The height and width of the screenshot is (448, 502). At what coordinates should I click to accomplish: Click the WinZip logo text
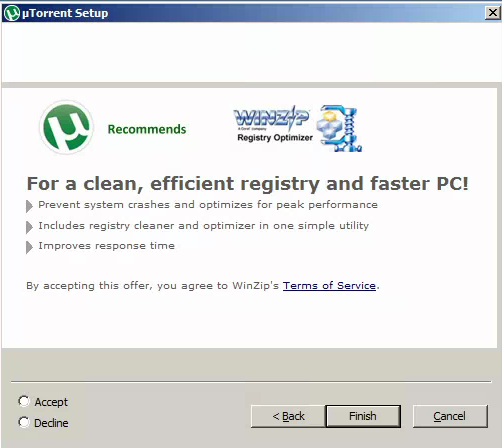point(271,118)
